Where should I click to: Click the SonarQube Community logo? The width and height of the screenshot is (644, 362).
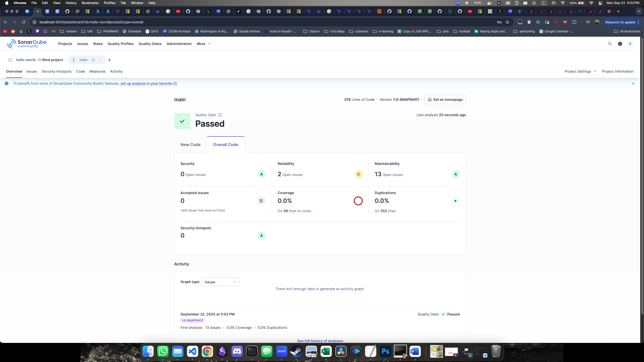[x=26, y=43]
